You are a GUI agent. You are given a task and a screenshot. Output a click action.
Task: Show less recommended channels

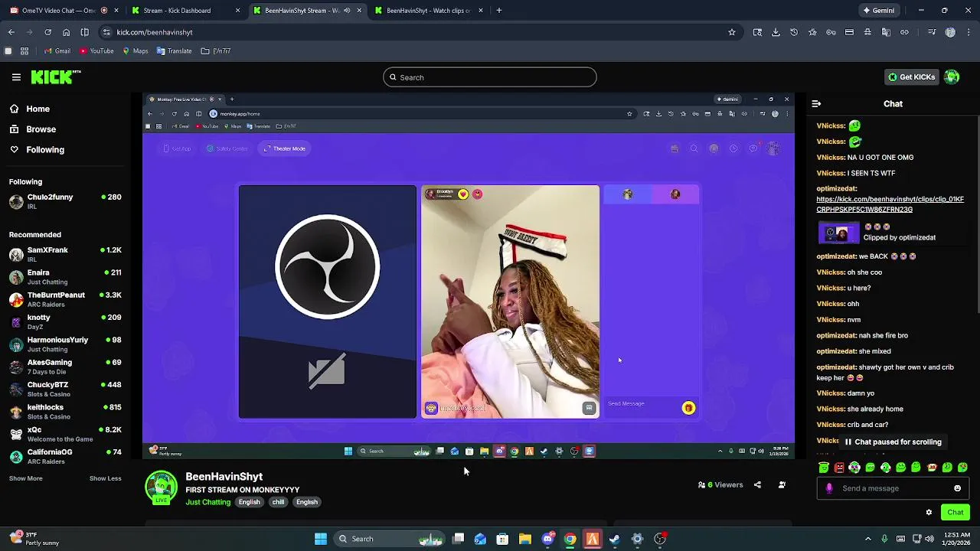coord(105,479)
